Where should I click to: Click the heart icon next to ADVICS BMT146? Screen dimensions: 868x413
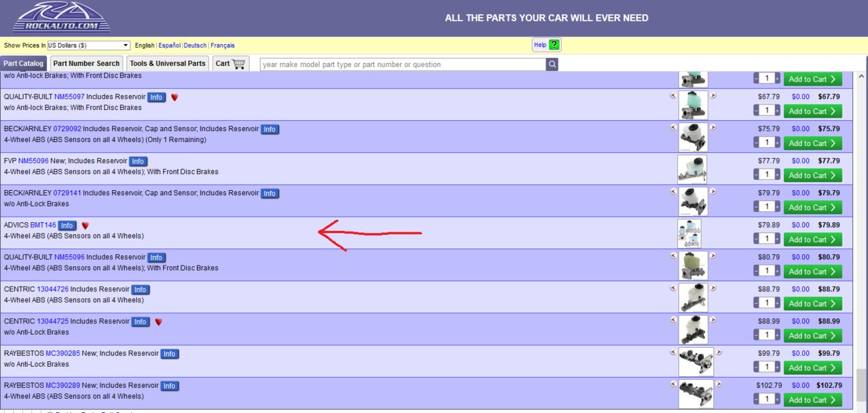pos(85,226)
